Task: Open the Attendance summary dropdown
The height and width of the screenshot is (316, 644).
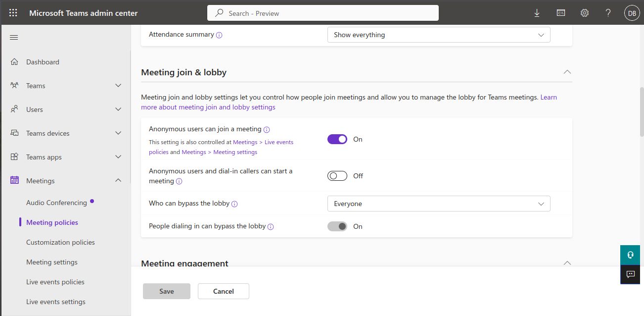Action: [439, 35]
